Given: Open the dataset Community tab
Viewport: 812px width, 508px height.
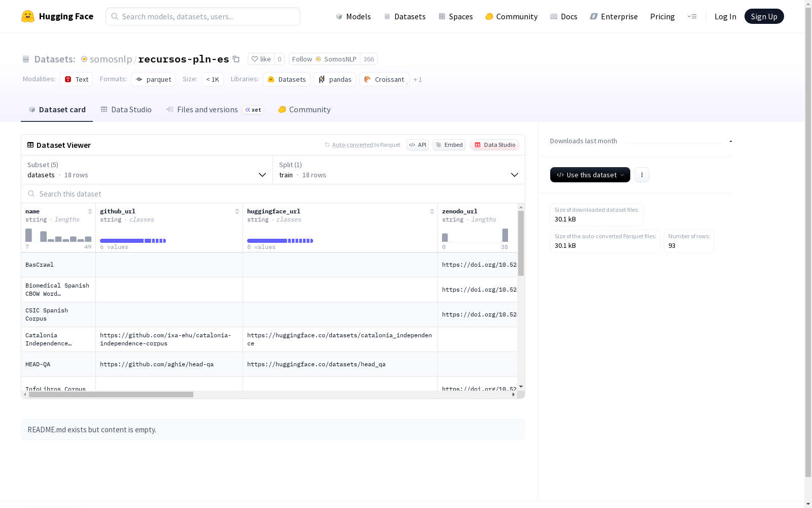Looking at the screenshot, I should (x=304, y=110).
